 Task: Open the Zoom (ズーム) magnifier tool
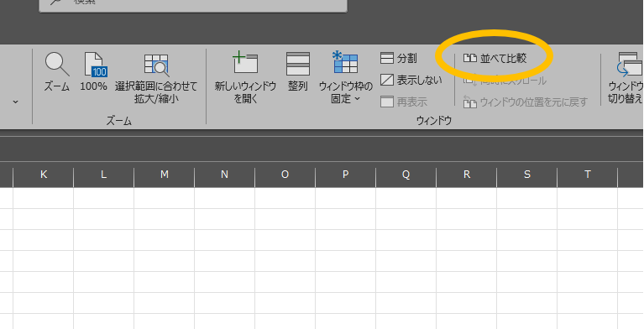(x=57, y=72)
